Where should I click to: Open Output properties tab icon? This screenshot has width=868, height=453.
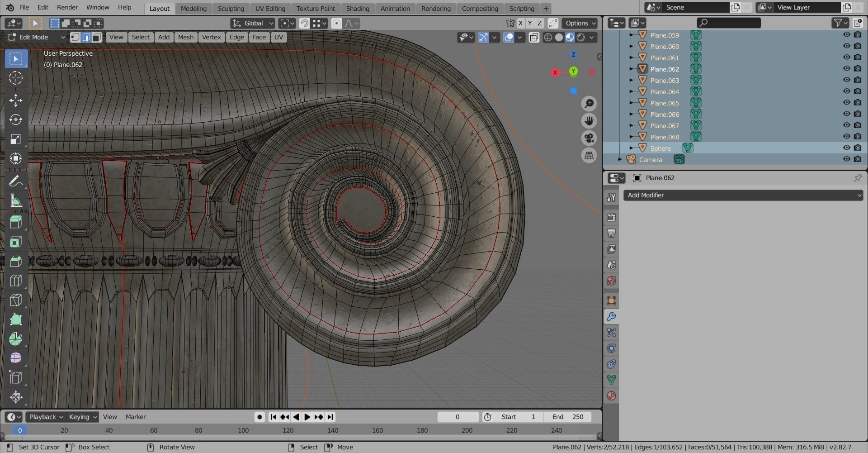(x=611, y=233)
